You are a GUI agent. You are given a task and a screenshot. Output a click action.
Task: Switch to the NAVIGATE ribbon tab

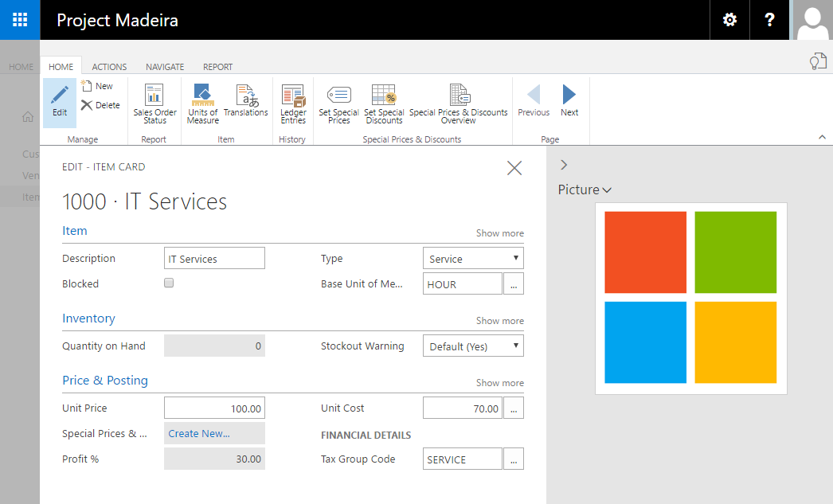pyautogui.click(x=165, y=67)
